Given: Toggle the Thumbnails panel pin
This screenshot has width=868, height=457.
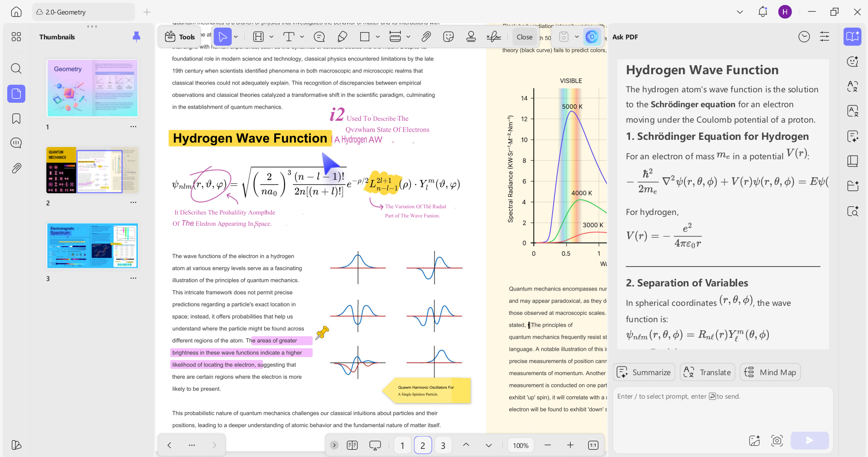Looking at the screenshot, I should [x=136, y=37].
